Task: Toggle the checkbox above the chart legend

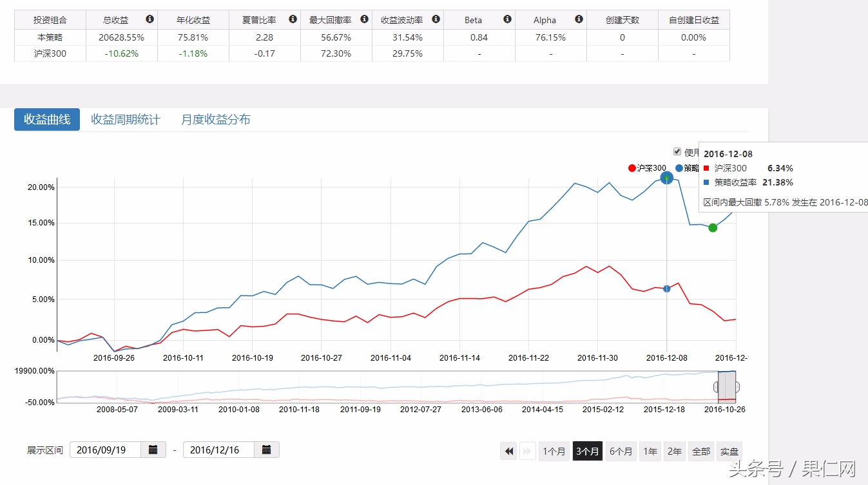Action: 677,152
